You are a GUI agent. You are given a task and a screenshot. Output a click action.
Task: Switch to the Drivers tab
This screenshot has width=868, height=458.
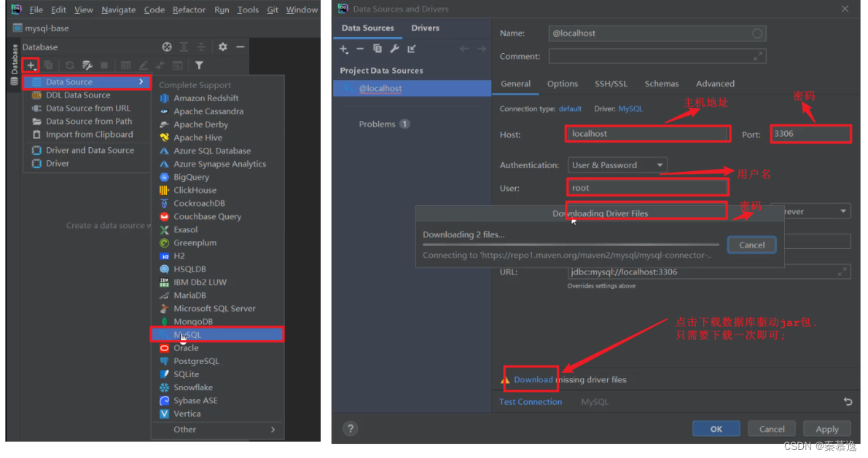coord(425,28)
